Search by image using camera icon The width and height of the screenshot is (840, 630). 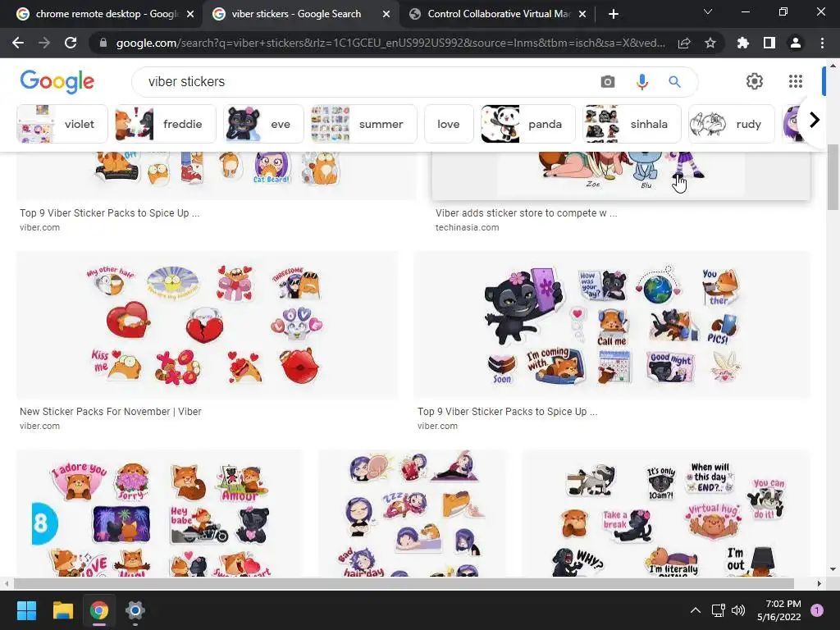point(608,81)
